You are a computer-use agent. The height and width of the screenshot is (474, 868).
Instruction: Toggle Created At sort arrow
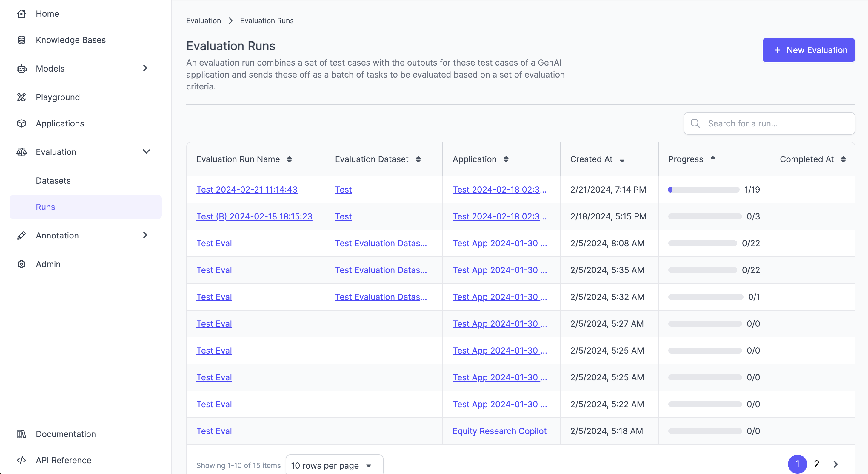[x=622, y=161]
